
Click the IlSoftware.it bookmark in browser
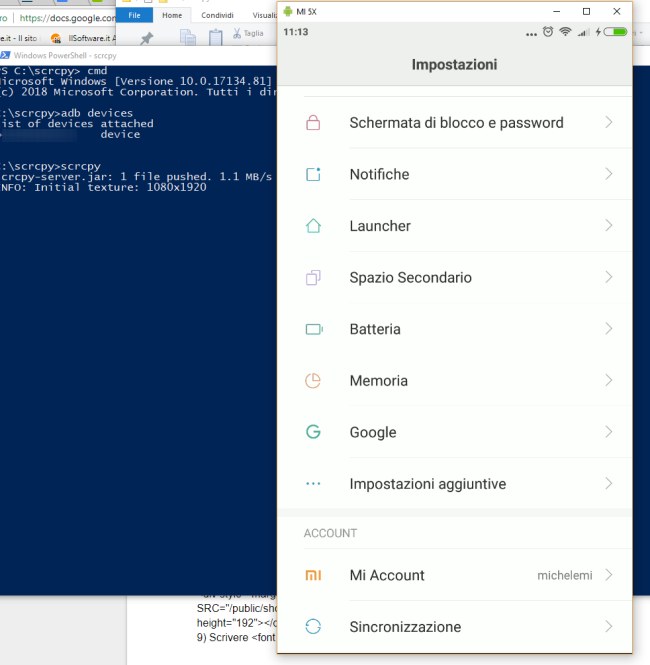(83, 38)
